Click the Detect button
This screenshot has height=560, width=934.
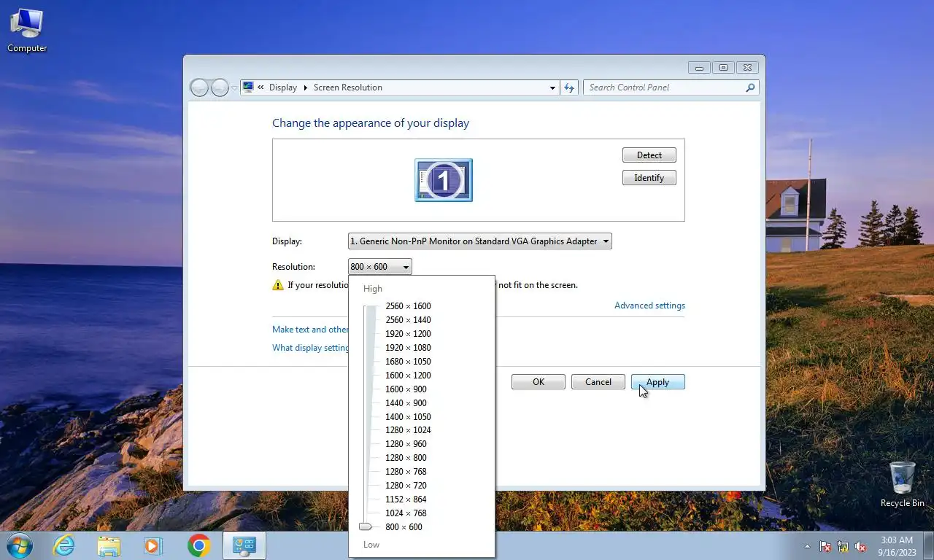[x=649, y=155]
